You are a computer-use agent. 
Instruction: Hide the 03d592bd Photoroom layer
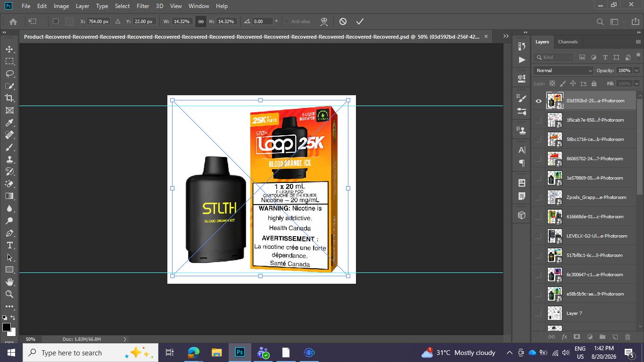tap(538, 100)
